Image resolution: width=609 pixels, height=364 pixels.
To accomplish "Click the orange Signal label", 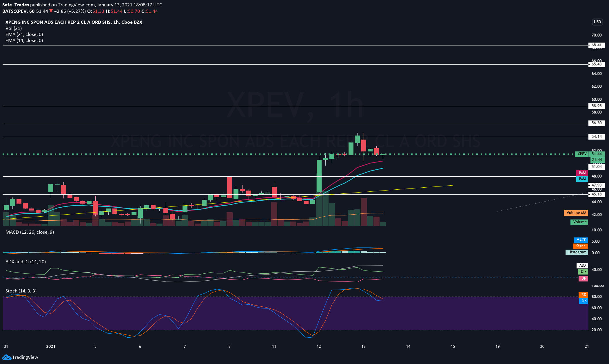I will 581,246.
